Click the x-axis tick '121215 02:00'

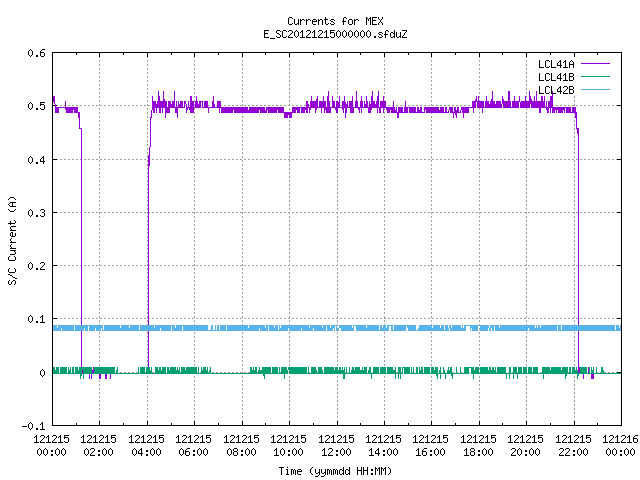[98, 446]
